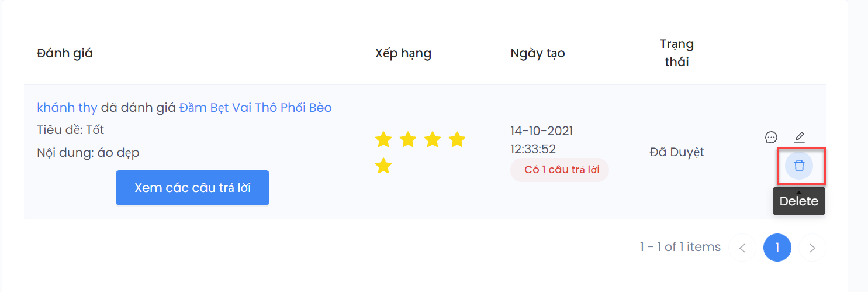Viewport: 868px width, 292px height.
Task: Select page 1 in pagination
Action: pos(777,248)
